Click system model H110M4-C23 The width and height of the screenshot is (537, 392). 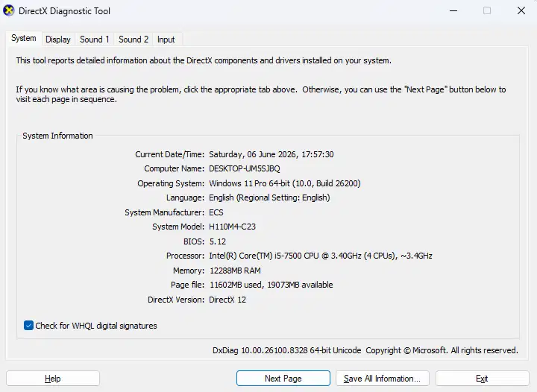[x=232, y=227]
